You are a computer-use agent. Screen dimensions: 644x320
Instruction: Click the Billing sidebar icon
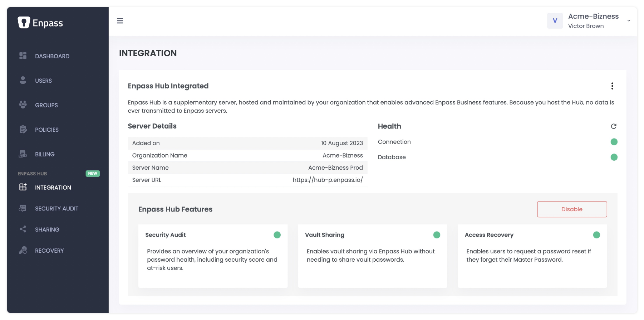pos(23,154)
